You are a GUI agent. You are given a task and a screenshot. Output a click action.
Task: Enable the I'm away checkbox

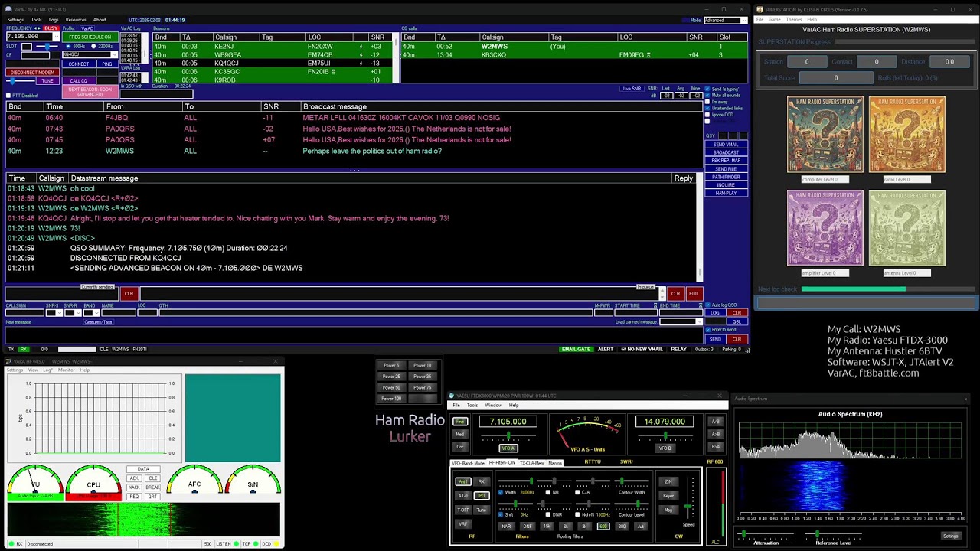coord(707,102)
